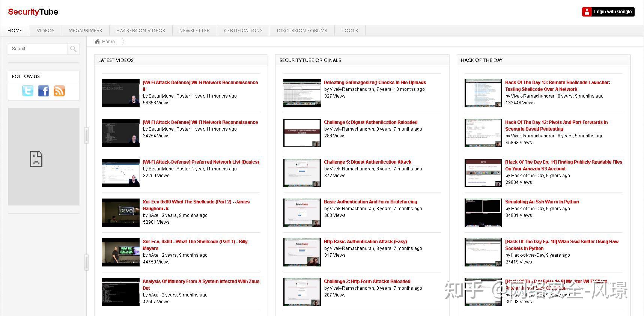Open Http Basic Authentication Attack (Easy) link
The height and width of the screenshot is (316, 644).
(365, 242)
